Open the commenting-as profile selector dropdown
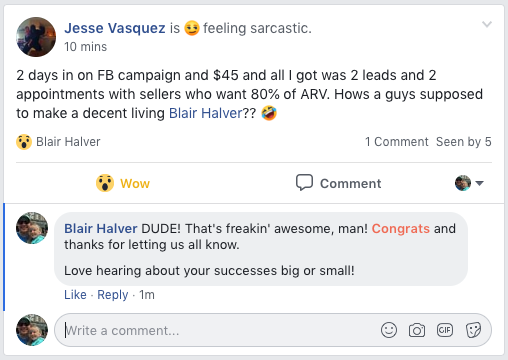This screenshot has width=508, height=360. [469, 183]
